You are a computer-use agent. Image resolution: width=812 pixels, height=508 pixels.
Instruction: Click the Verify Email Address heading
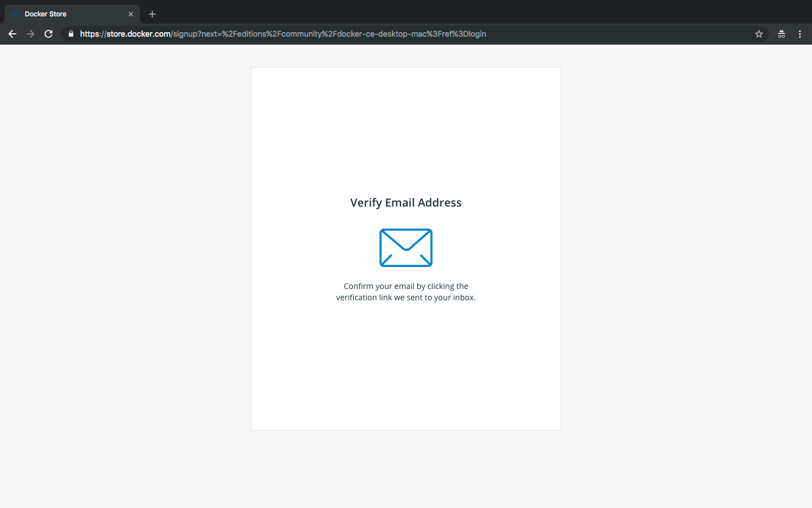(406, 203)
